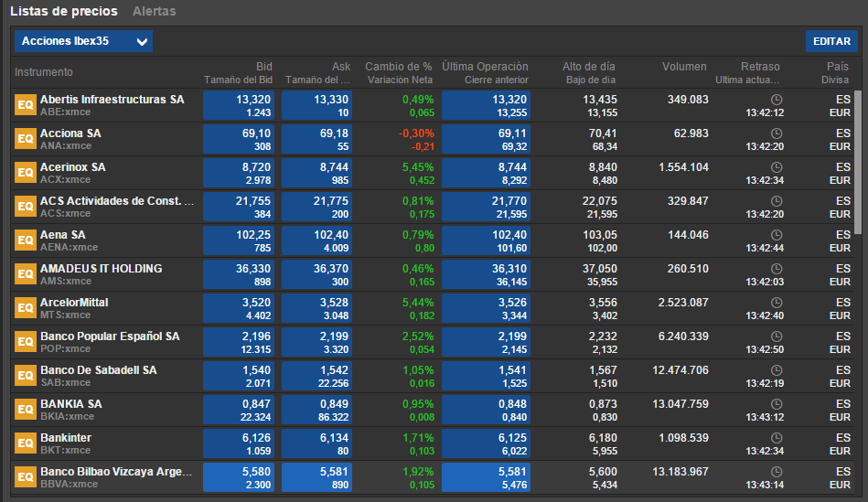Click the 13:43:14 update time for BBVA
This screenshot has width=868, height=502.
(x=765, y=485)
